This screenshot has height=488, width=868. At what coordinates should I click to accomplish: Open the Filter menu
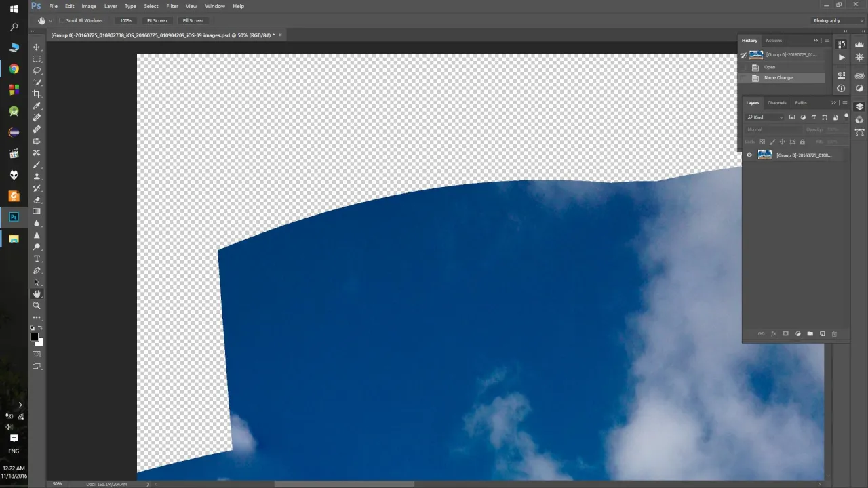(172, 6)
